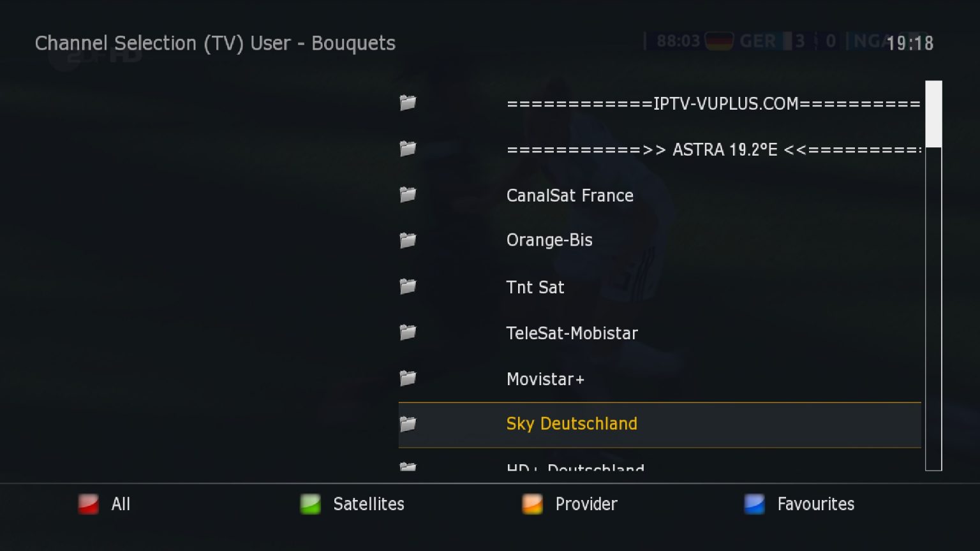Open the TeleSat-Mobistar bouquet entry

(x=660, y=333)
